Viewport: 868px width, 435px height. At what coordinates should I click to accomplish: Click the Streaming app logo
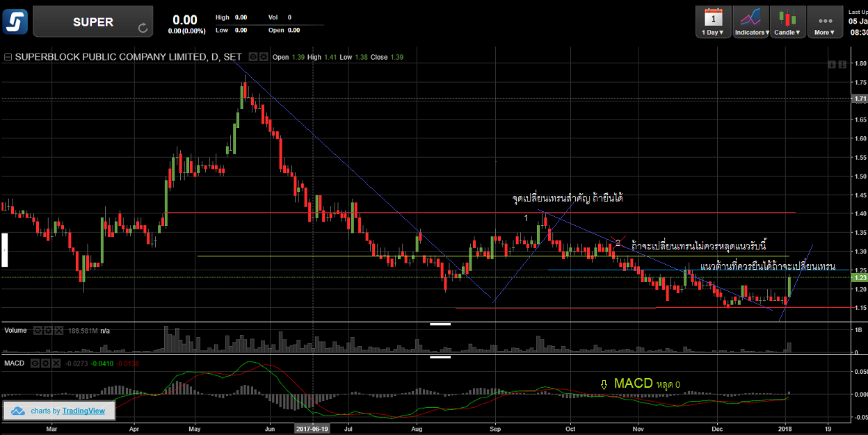pos(15,21)
